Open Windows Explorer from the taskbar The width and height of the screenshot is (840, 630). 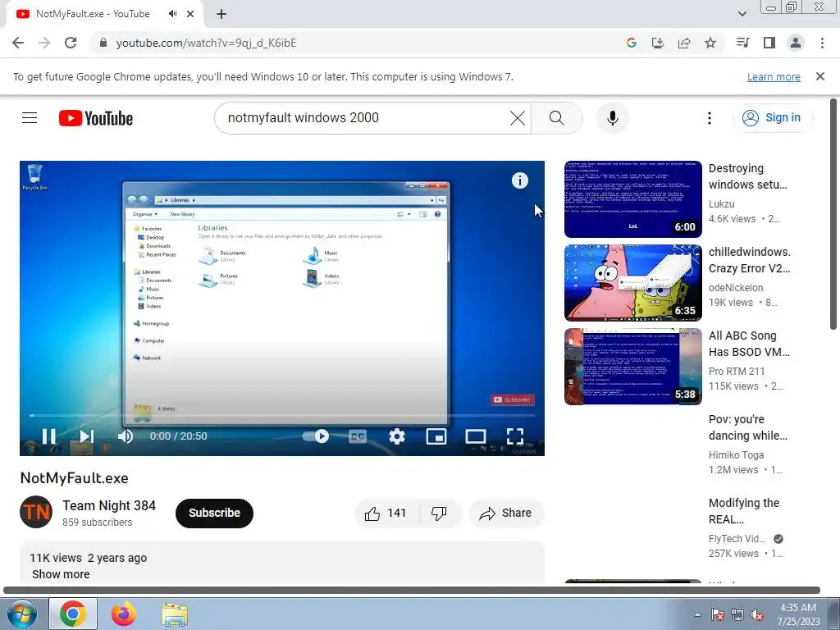click(x=175, y=614)
